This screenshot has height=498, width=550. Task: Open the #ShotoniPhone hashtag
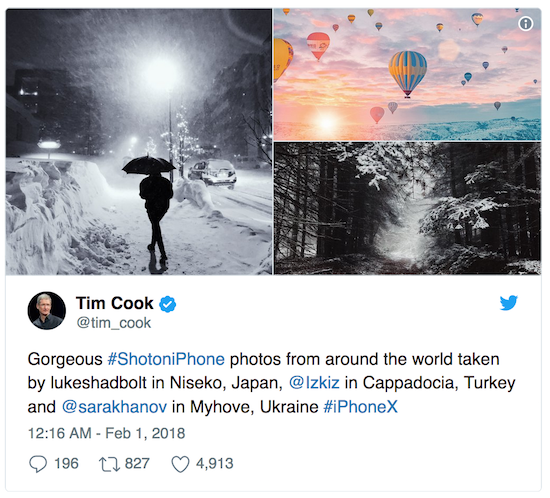pyautogui.click(x=166, y=359)
